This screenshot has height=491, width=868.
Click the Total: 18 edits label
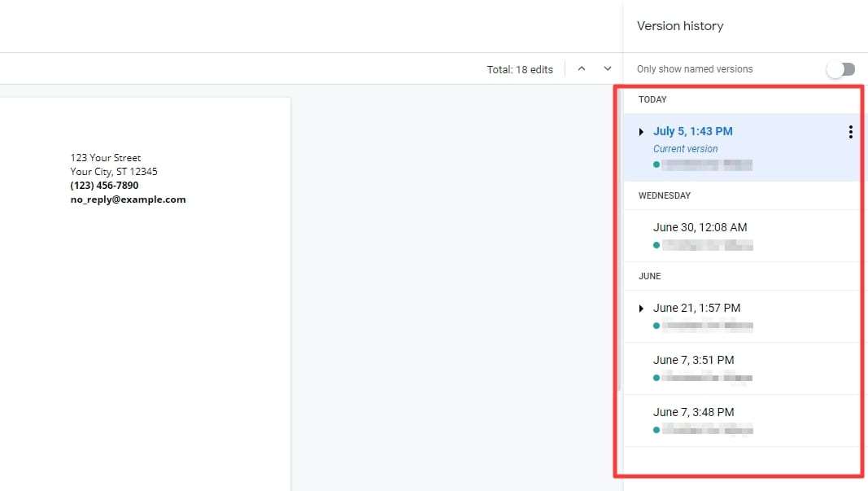pos(520,68)
